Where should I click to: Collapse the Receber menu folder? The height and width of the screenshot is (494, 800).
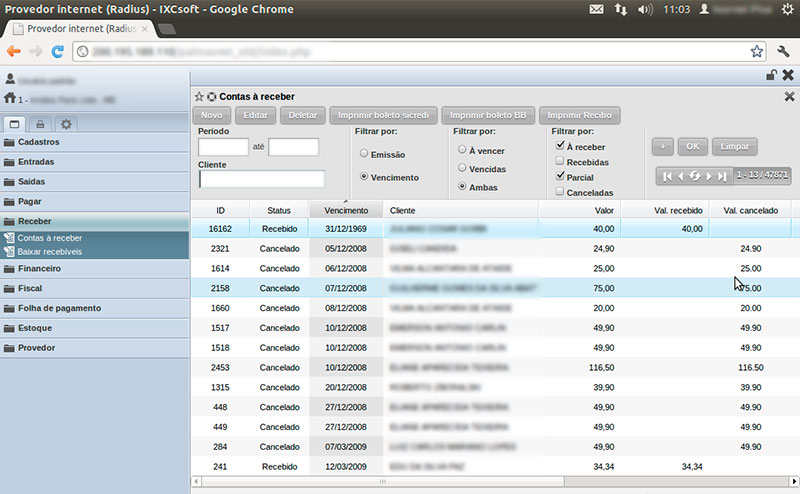click(94, 221)
